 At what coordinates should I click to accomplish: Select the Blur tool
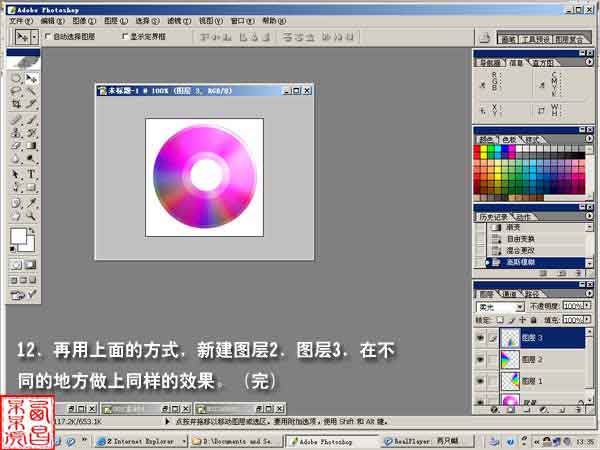pyautogui.click(x=16, y=159)
